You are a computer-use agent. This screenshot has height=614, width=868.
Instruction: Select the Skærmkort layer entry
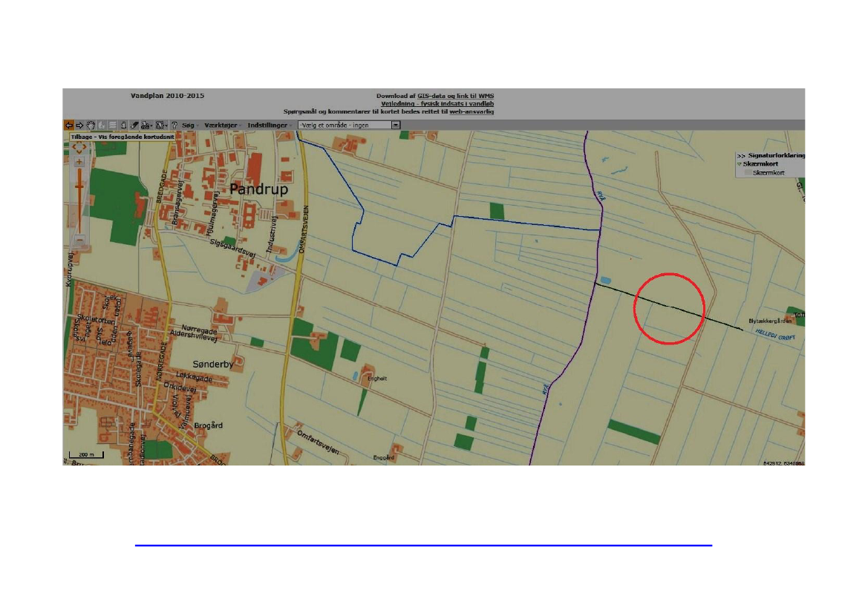click(x=769, y=173)
